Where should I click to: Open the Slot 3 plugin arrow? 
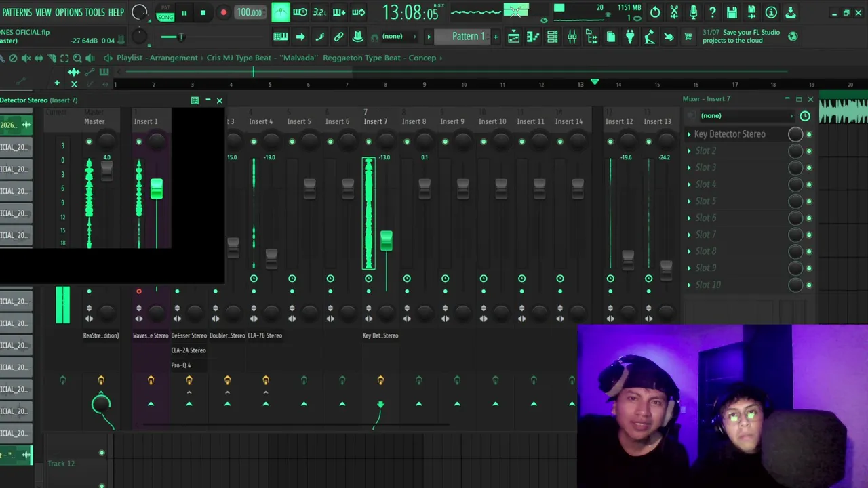click(689, 167)
